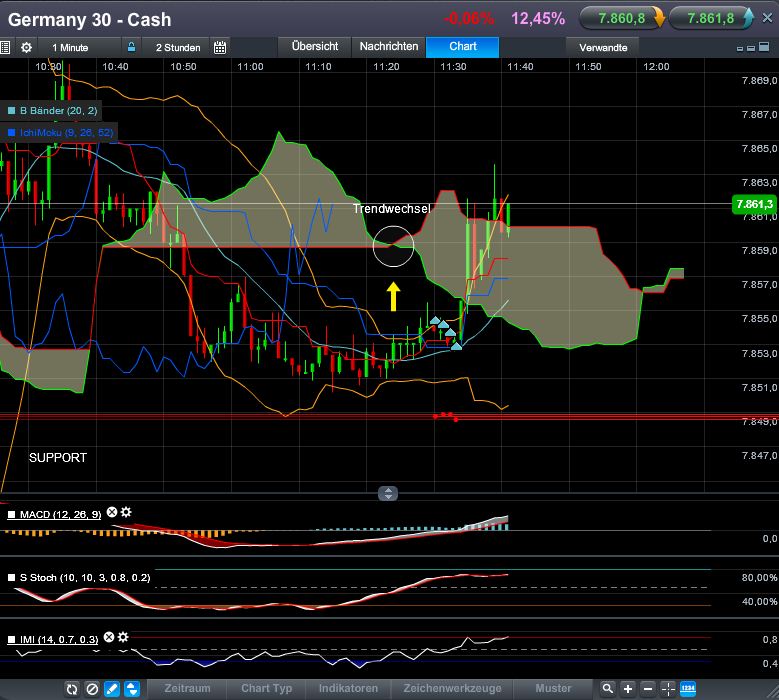Open the 2 Stunden time range dropdown
This screenshot has width=779, height=700.
point(177,47)
